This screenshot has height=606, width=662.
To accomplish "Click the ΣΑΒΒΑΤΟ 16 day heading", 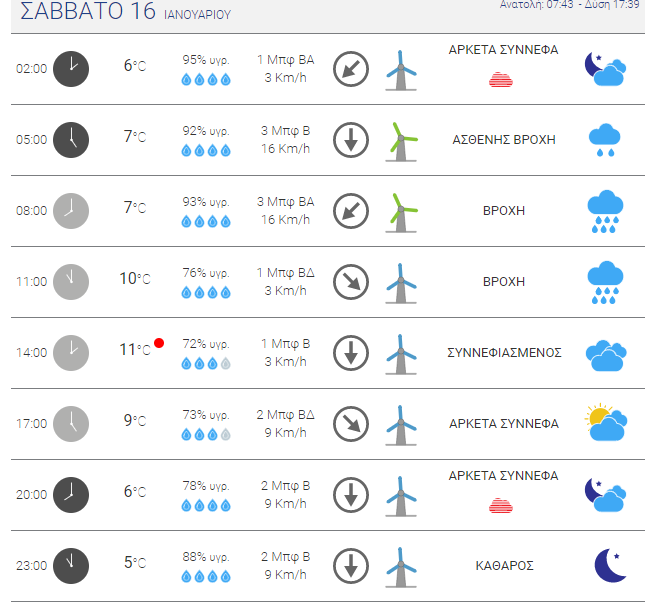I will click(x=88, y=11).
